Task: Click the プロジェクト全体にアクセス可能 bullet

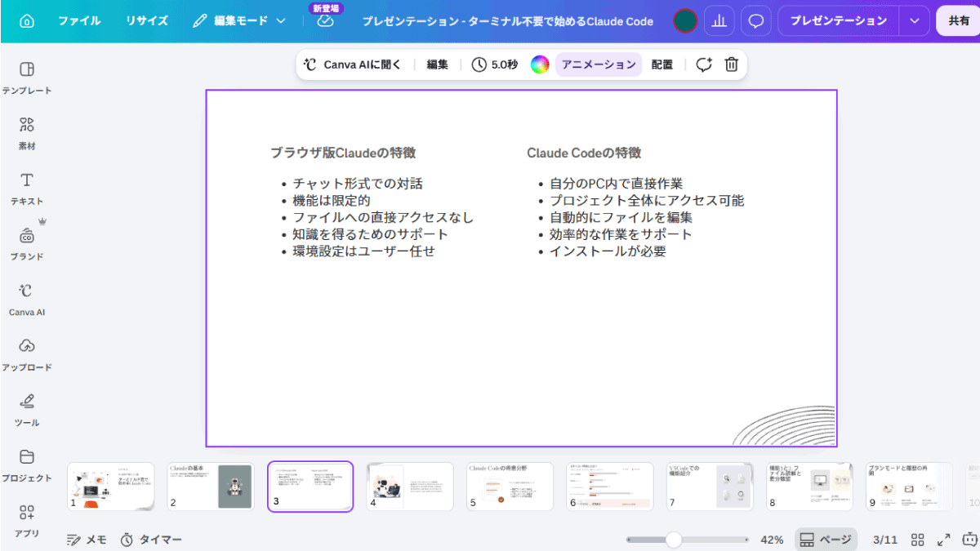Action: tap(647, 201)
